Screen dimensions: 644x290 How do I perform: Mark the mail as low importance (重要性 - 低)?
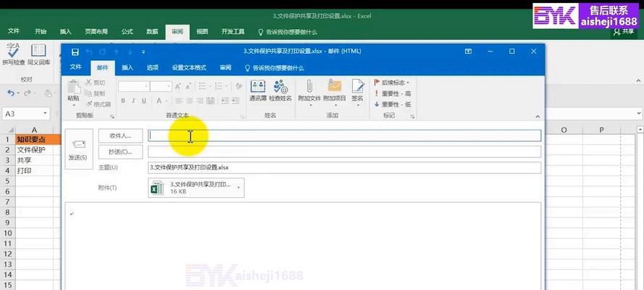click(392, 104)
